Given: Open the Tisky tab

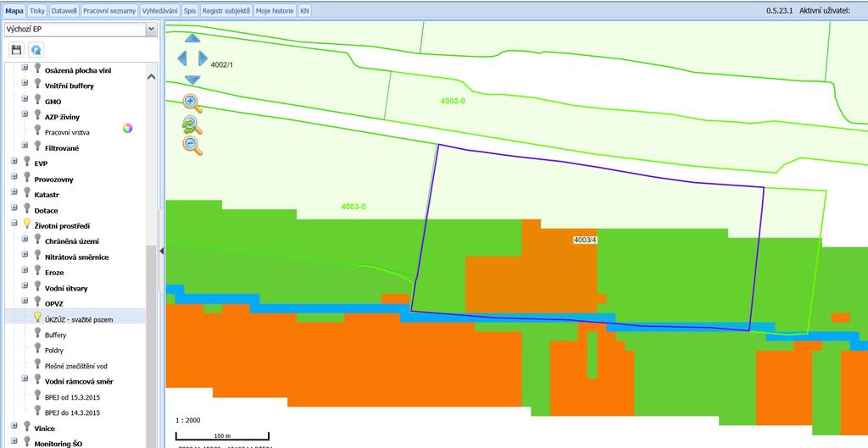Looking at the screenshot, I should point(37,10).
